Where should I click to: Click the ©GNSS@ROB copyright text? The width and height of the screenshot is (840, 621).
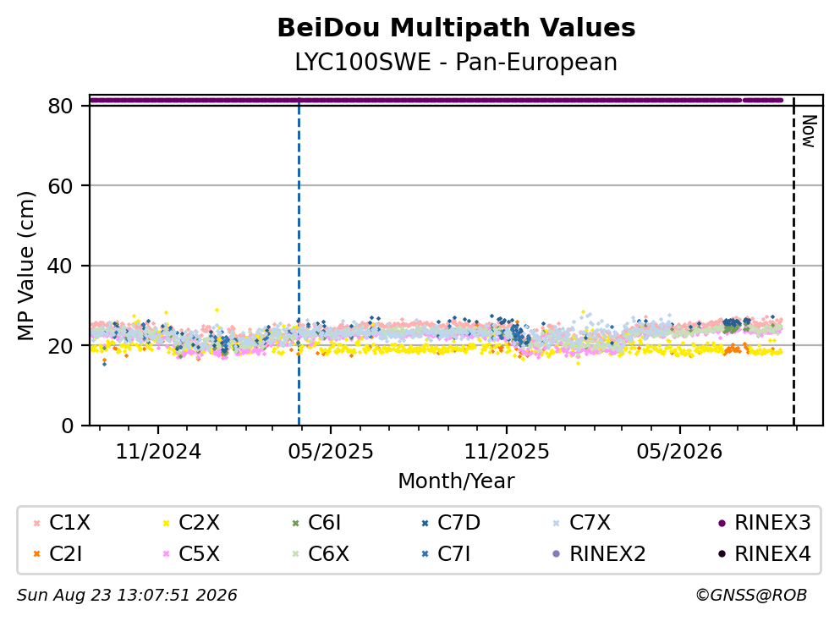751,596
